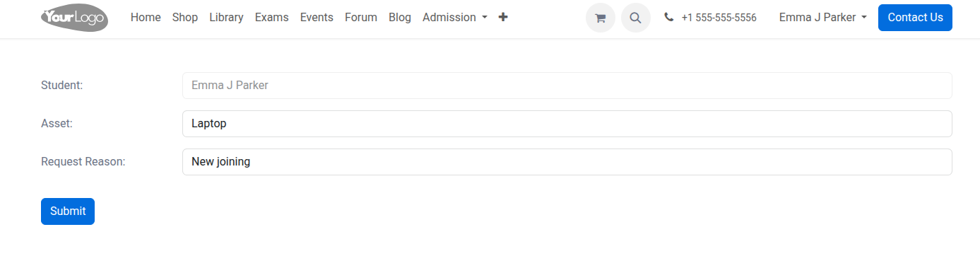Screen dimensions: 980x256
Task: Click the Contact Us button
Action: pyautogui.click(x=915, y=18)
